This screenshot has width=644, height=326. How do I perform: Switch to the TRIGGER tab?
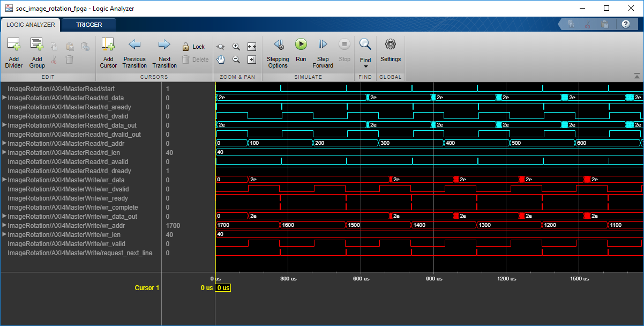(x=89, y=25)
